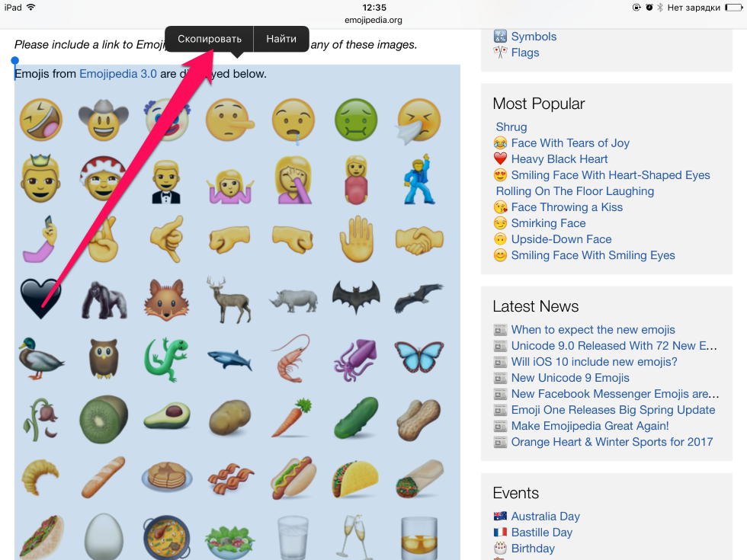Image resolution: width=747 pixels, height=560 pixels.
Task: Open the Australia Day event link
Action: point(545,517)
